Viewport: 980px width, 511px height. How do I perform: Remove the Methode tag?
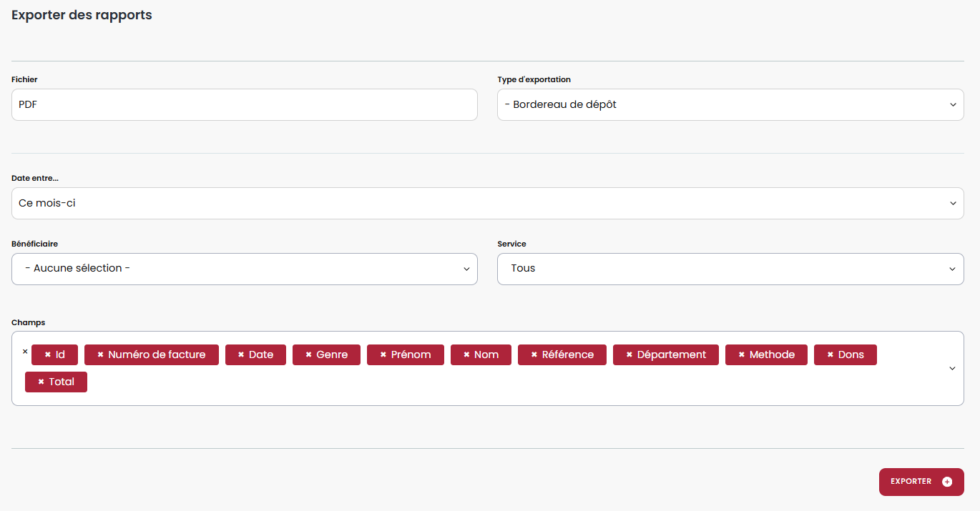pyautogui.click(x=742, y=355)
